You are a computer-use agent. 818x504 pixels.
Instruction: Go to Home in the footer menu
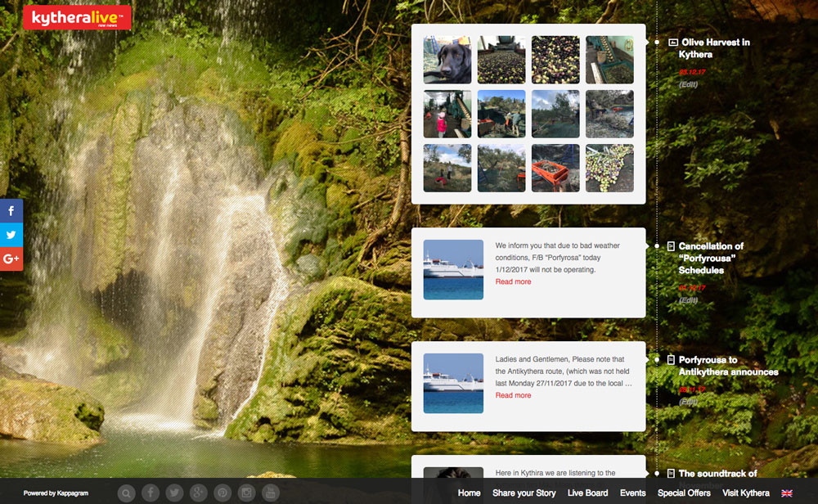click(x=469, y=493)
